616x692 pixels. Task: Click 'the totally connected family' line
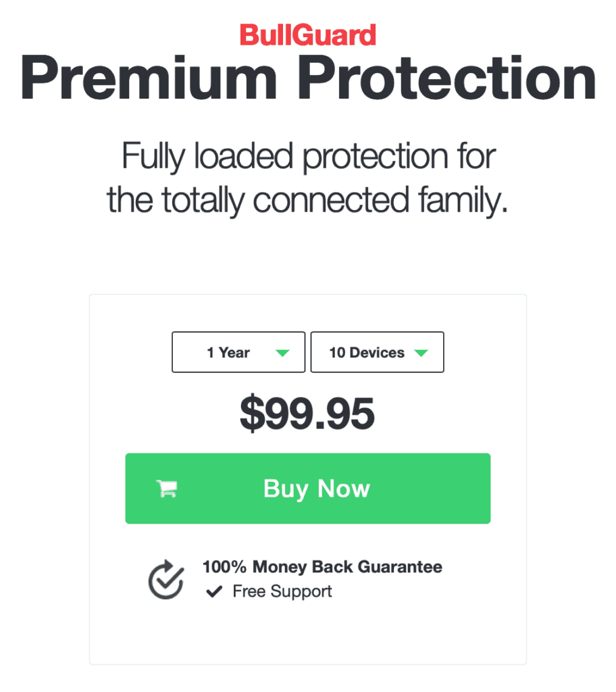(307, 200)
